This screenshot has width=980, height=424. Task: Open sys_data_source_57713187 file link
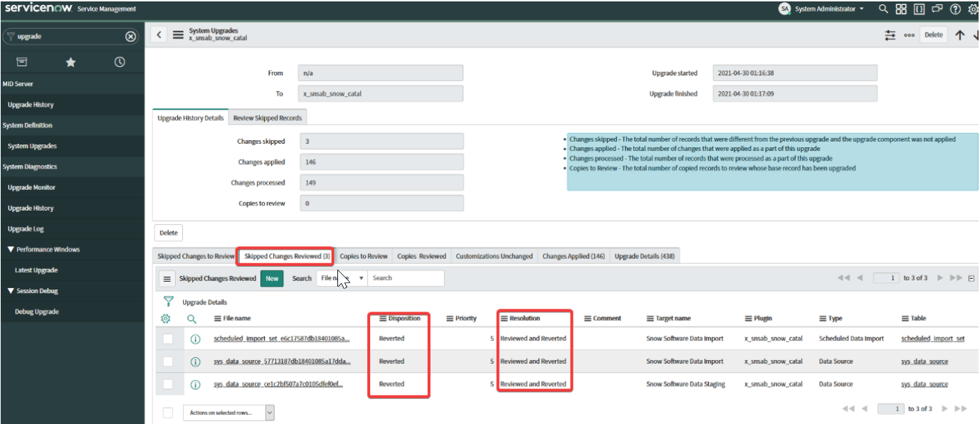[282, 361]
